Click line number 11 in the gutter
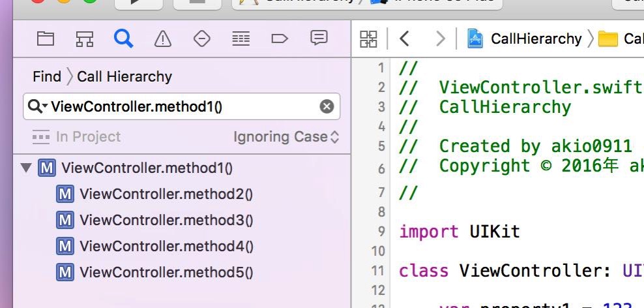This screenshot has width=644, height=308. coord(378,271)
